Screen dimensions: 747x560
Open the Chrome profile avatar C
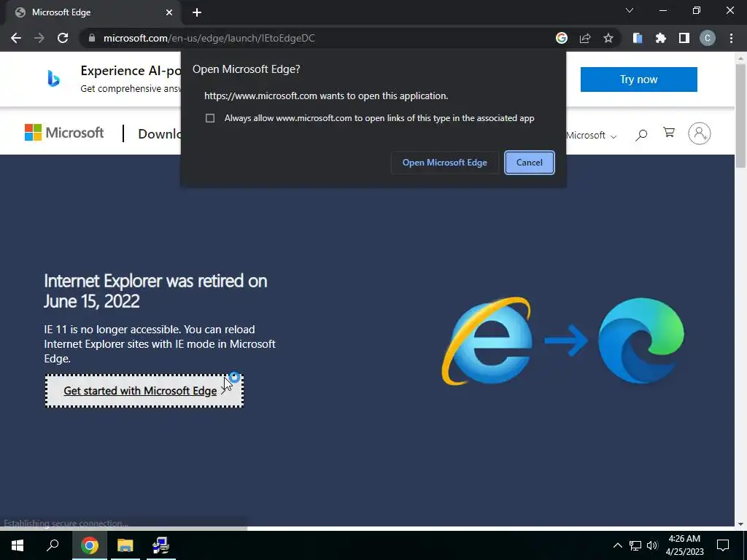708,38
